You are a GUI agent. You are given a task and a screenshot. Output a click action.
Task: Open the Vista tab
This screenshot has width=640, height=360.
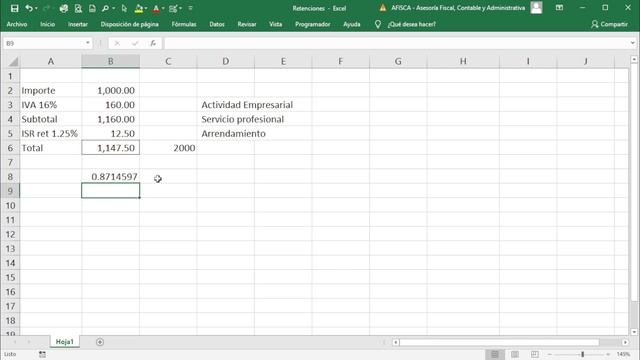point(276,24)
